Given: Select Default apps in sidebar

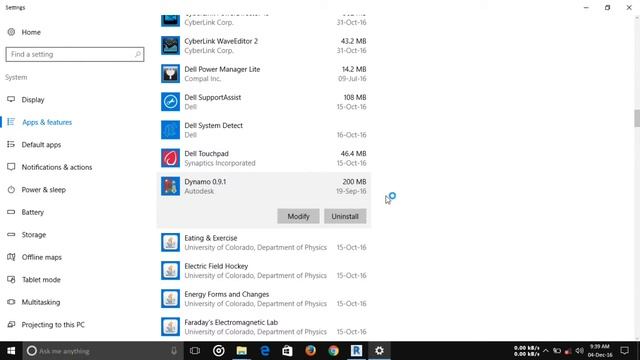Looking at the screenshot, I should 41,144.
